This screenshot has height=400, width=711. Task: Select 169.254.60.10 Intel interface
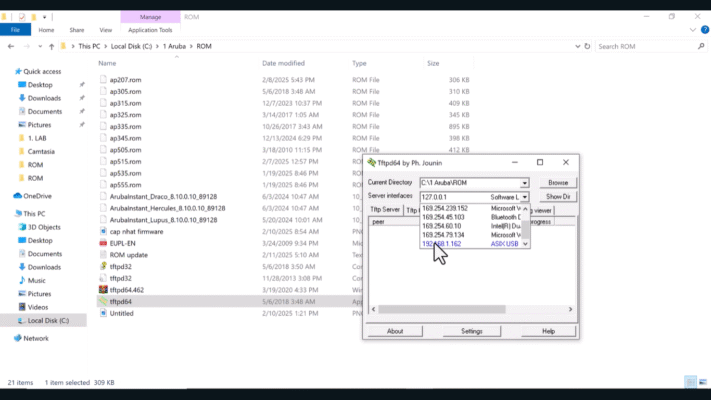coord(471,226)
